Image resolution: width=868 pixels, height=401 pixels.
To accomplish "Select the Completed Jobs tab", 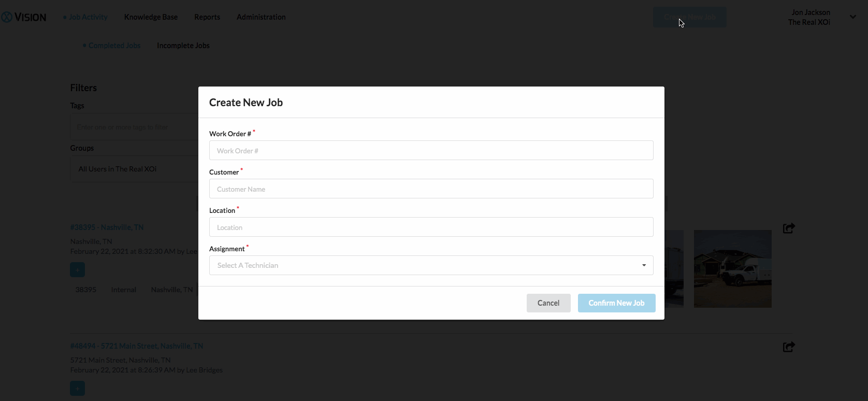I will 114,46.
